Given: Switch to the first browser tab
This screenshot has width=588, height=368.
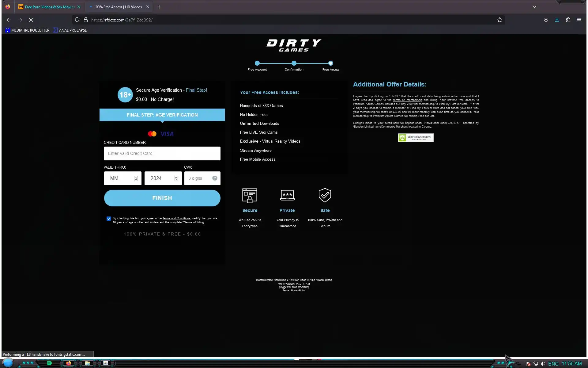Looking at the screenshot, I should point(49,7).
